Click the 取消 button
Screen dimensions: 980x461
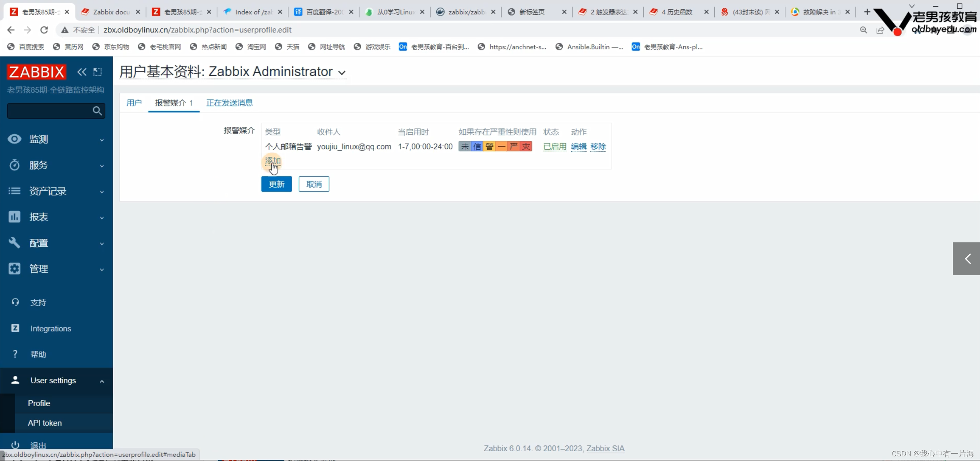[x=314, y=184]
